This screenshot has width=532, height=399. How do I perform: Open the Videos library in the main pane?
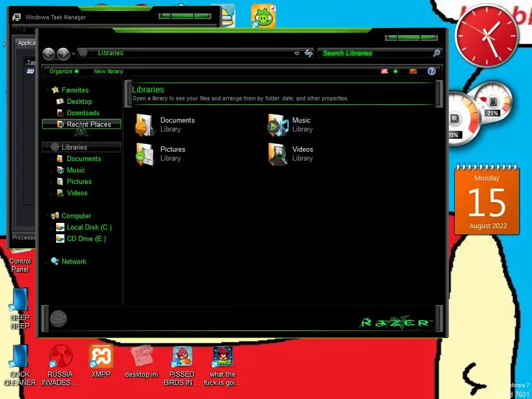click(290, 154)
